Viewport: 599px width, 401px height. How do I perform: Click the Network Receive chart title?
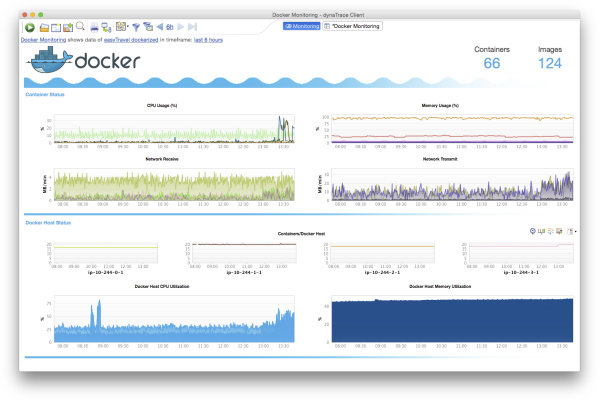pyautogui.click(x=162, y=159)
